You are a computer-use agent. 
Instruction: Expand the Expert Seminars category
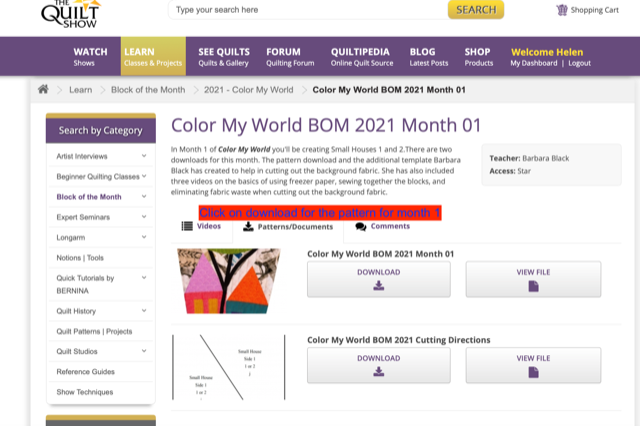[144, 216]
